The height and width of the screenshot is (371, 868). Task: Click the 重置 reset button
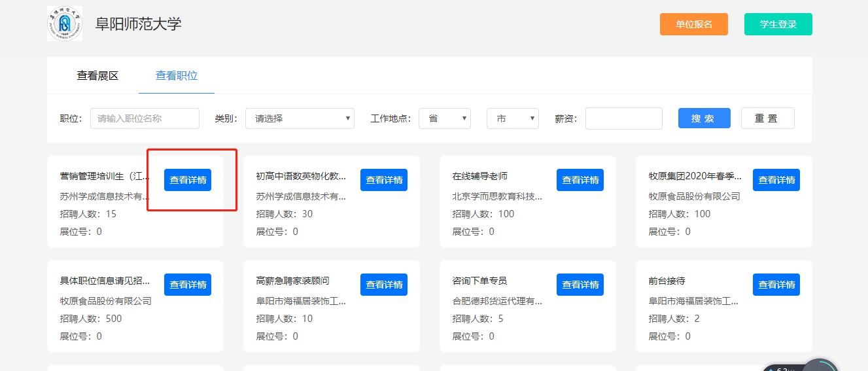(x=767, y=118)
